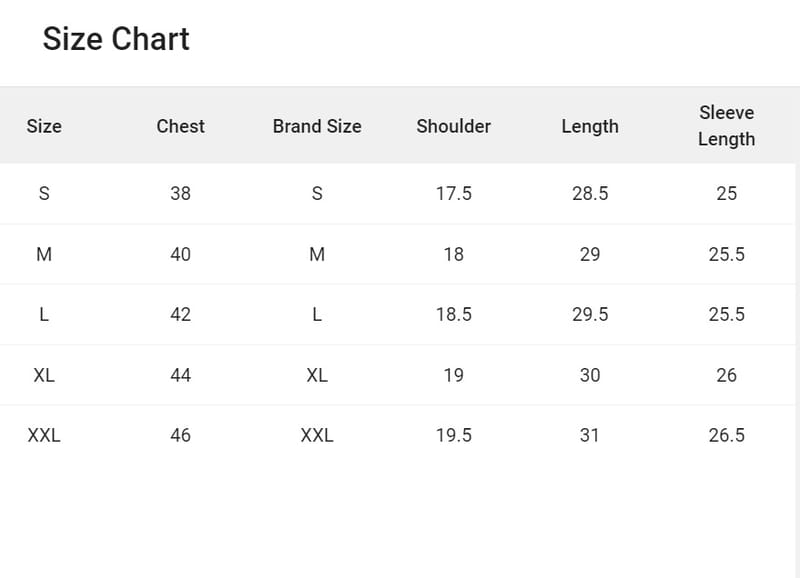Click the Size Chart heading
This screenshot has height=578, width=800.
(x=116, y=39)
